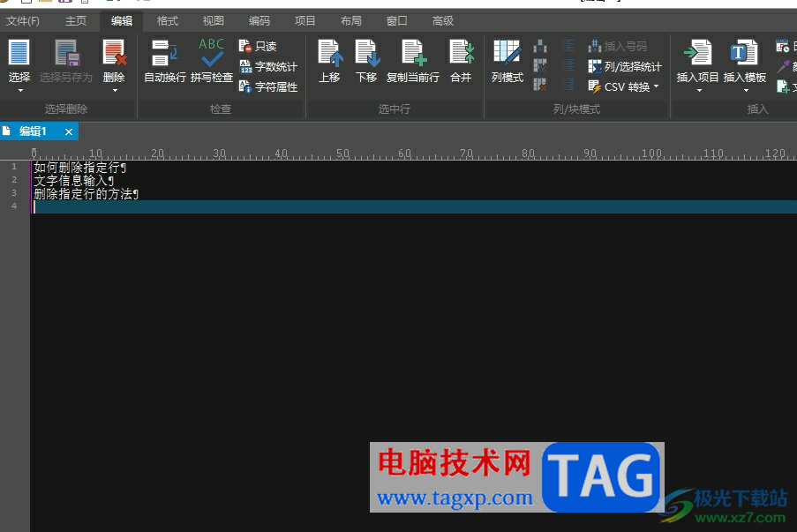Toggle 自动换行 word wrap
The width and height of the screenshot is (797, 532).
[x=165, y=62]
